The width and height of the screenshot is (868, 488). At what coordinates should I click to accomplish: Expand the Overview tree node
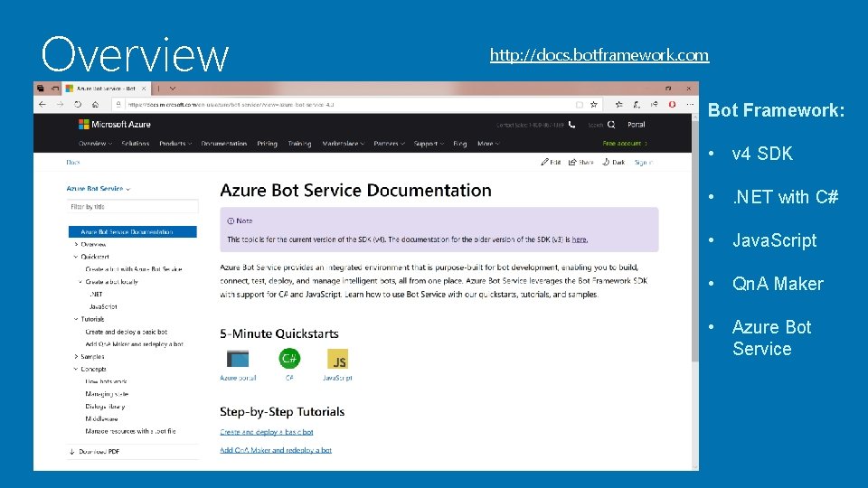point(76,244)
